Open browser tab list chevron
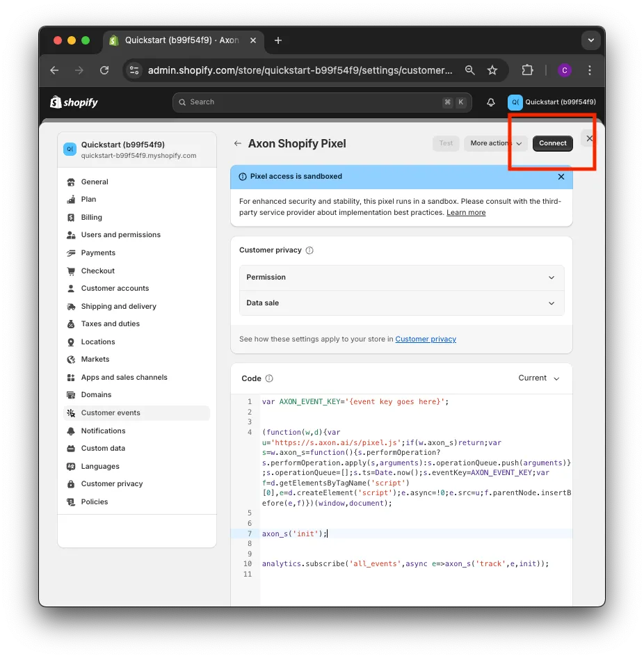Viewport: 644px width, 658px height. tap(590, 40)
